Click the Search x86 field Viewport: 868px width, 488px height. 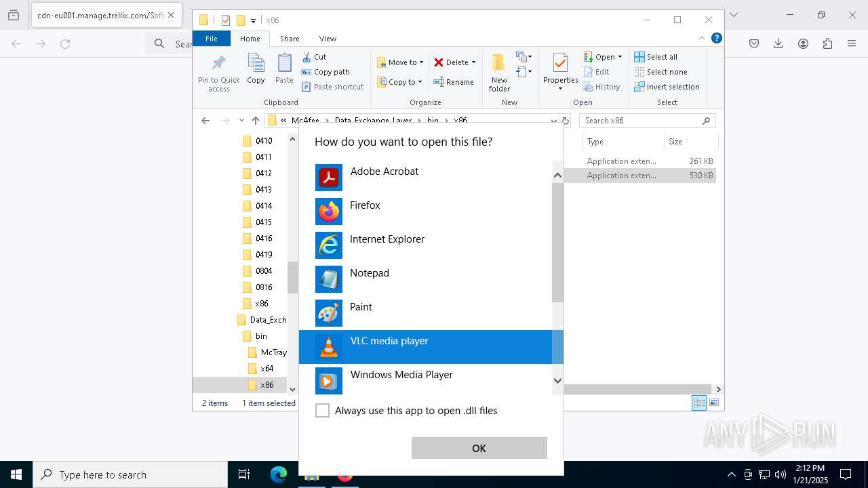pos(648,121)
